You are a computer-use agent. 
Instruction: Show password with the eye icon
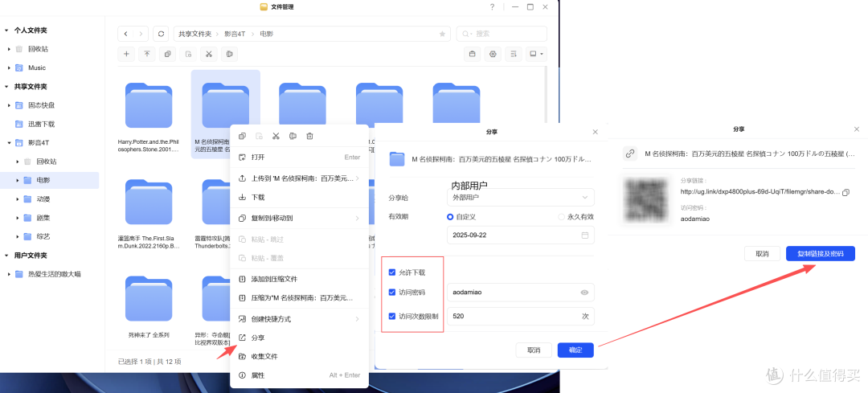click(x=584, y=293)
